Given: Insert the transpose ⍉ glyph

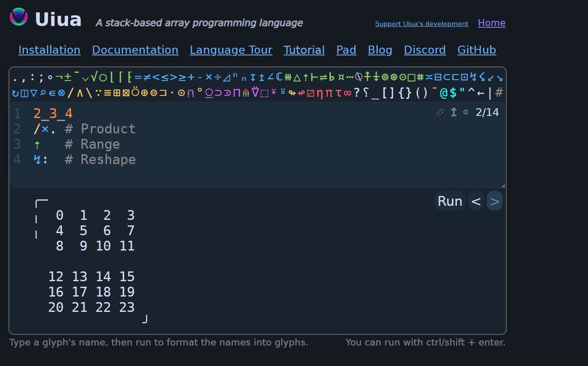Looking at the screenshot, I should [359, 77].
